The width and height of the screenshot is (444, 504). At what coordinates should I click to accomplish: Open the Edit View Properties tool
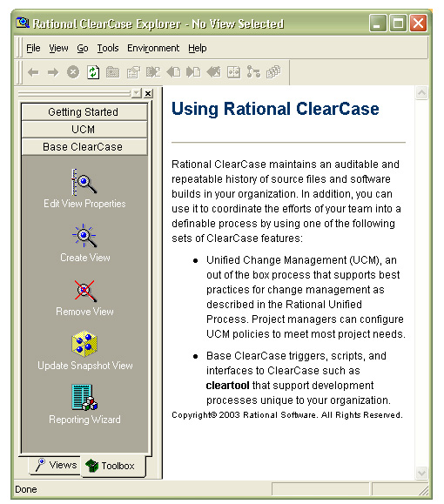point(84,189)
